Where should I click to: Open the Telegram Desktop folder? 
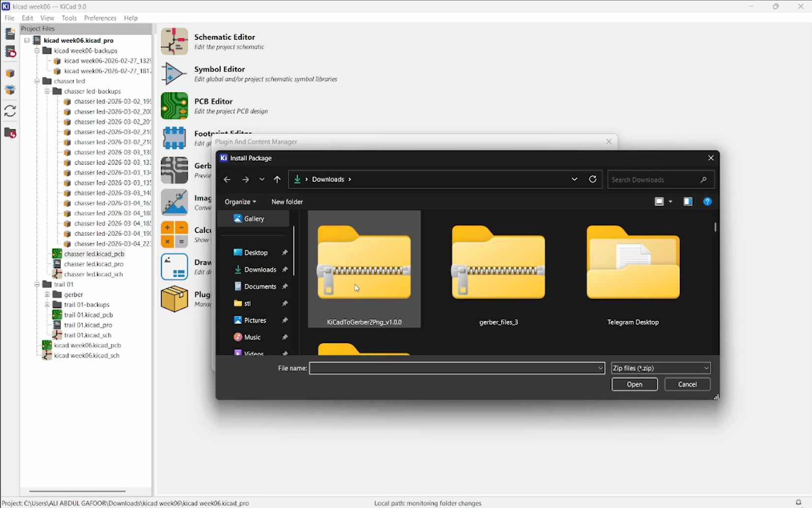[633, 269]
